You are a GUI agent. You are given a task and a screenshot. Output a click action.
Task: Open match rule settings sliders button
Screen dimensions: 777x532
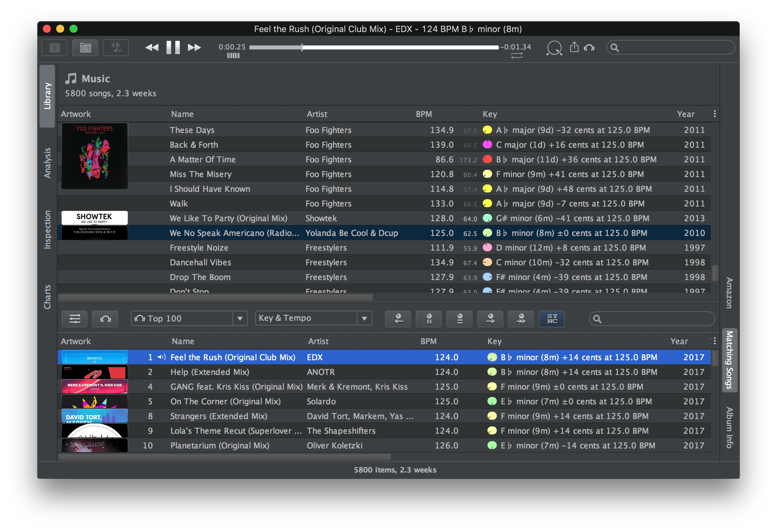coord(75,319)
